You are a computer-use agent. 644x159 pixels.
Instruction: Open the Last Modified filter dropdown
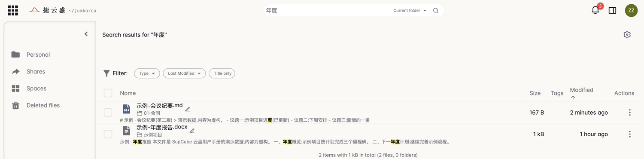[x=184, y=73]
